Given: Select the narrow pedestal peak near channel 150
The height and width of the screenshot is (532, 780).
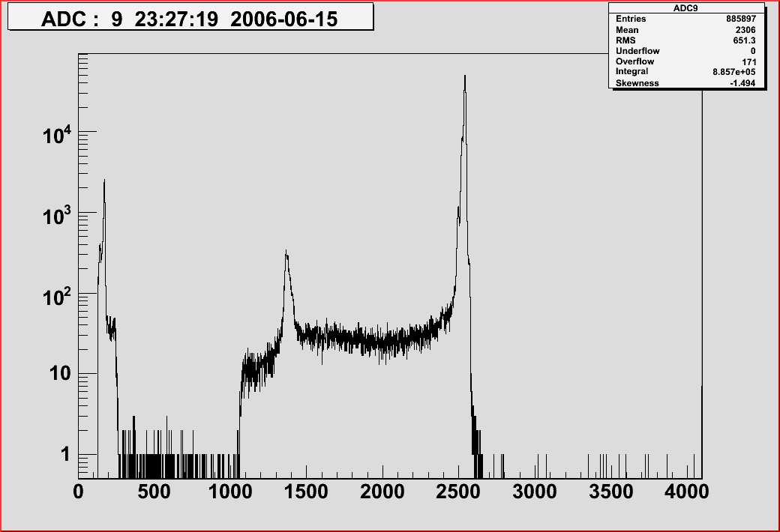Looking at the screenshot, I should click(x=103, y=184).
